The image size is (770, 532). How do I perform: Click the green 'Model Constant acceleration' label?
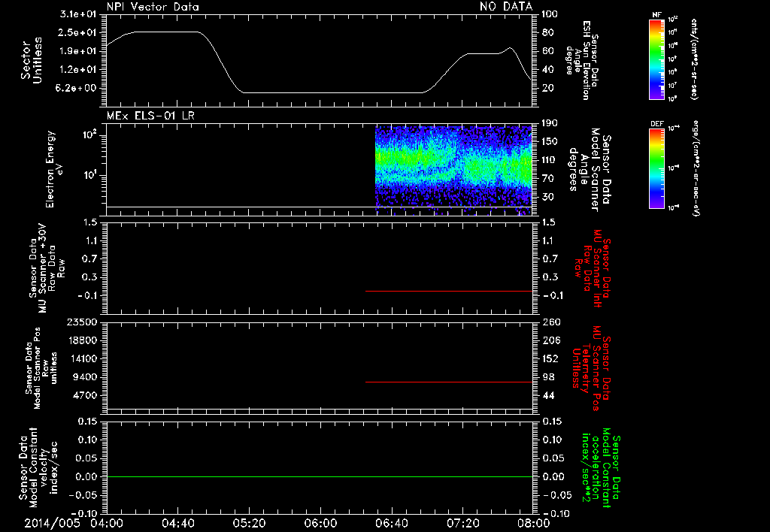pyautogui.click(x=601, y=467)
